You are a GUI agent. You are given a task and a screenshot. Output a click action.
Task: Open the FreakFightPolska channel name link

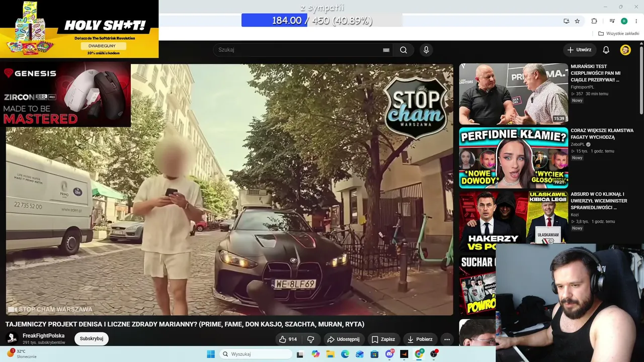click(x=44, y=336)
